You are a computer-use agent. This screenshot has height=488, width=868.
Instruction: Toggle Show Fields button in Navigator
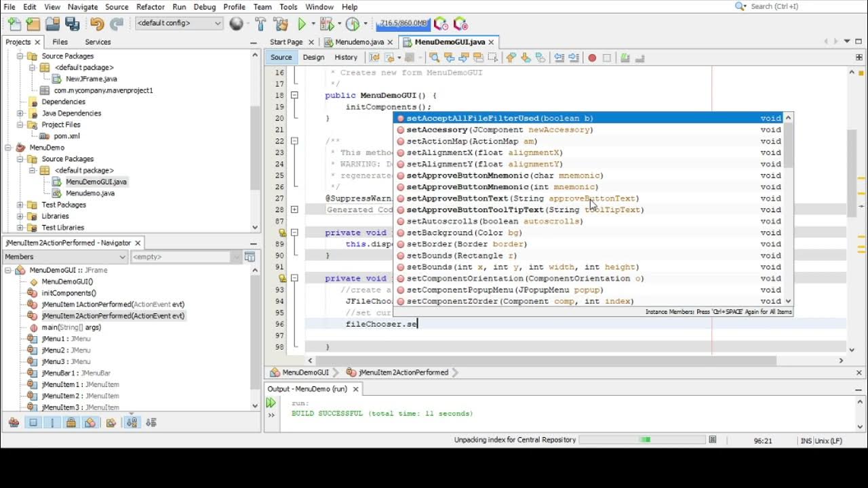[x=33, y=422]
